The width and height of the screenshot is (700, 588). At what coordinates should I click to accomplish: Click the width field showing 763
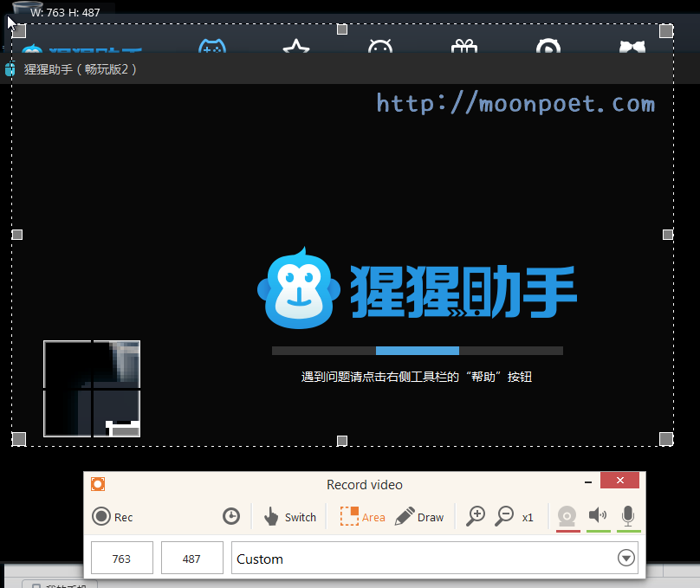pos(122,559)
